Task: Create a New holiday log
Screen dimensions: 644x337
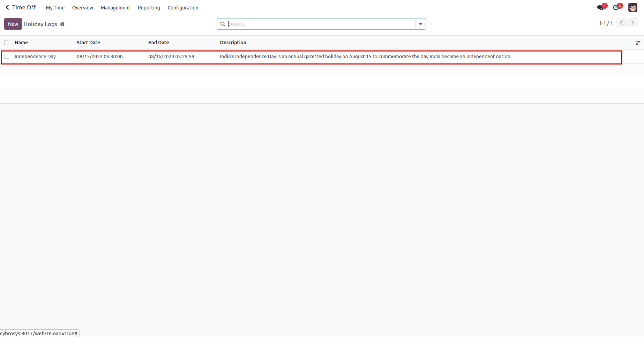Action: click(x=13, y=24)
